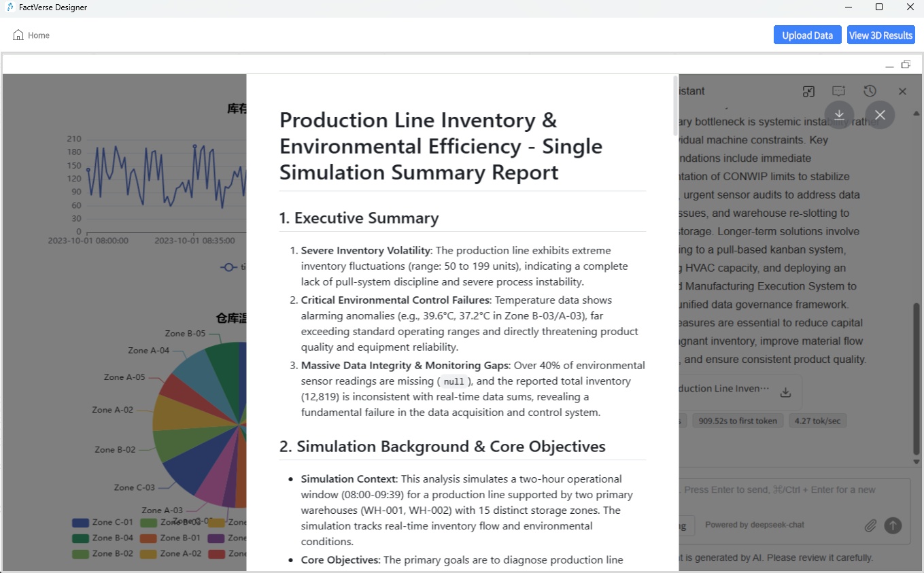The image size is (924, 573).
Task: View 3D Results
Action: pyautogui.click(x=880, y=35)
